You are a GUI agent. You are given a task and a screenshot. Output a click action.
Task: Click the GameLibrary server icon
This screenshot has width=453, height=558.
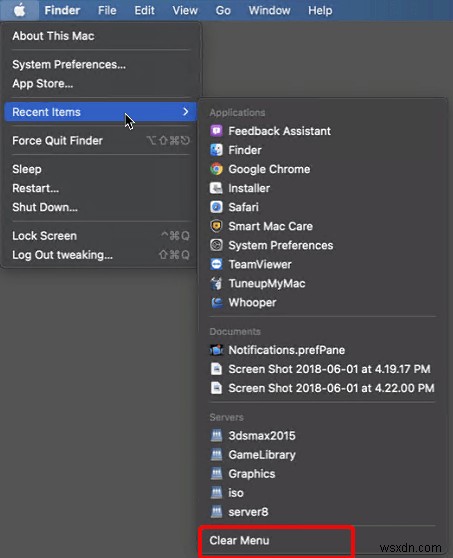[216, 455]
